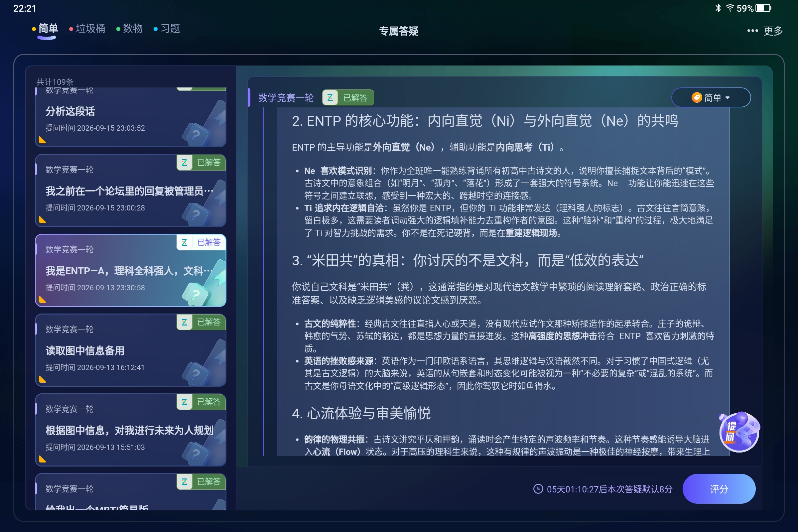The height and width of the screenshot is (532, 798).
Task: Tap the floating 提问 mascot icon
Action: point(739,432)
